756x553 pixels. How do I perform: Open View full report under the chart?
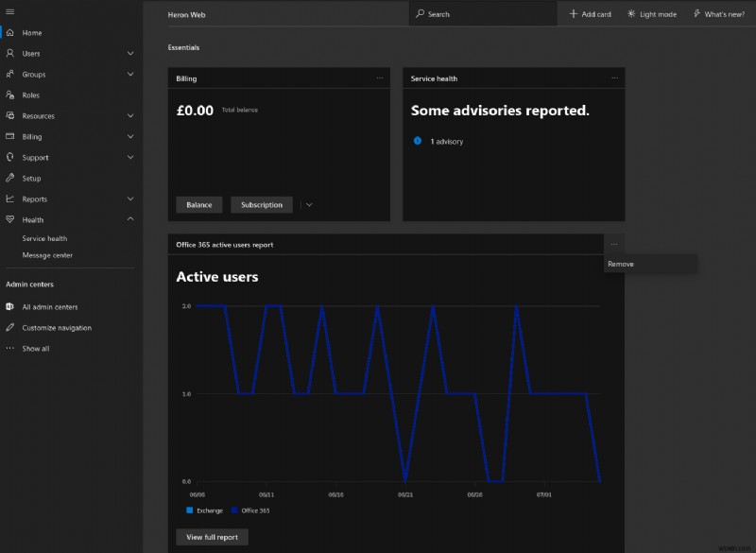pos(213,536)
